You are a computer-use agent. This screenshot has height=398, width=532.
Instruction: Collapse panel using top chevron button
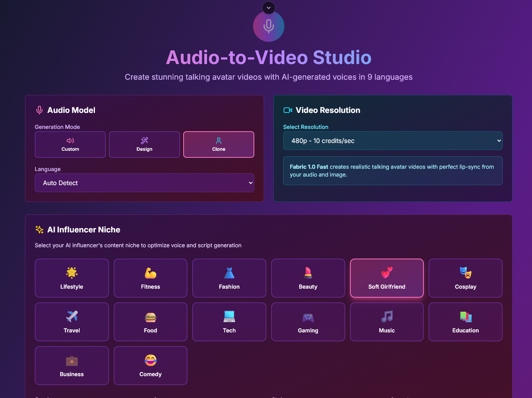click(x=268, y=8)
